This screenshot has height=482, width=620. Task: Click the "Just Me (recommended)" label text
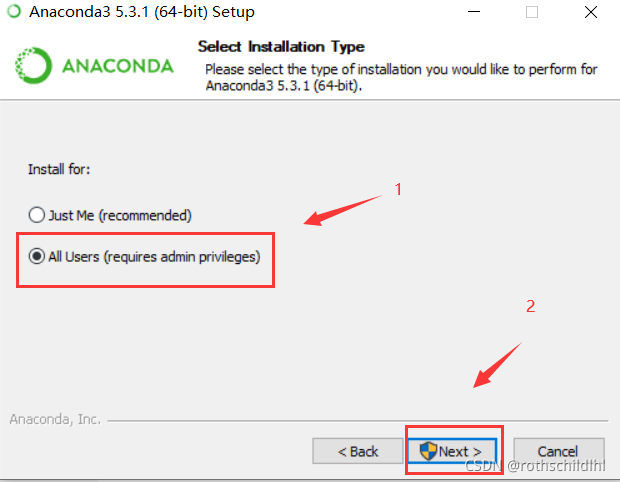tap(120, 215)
